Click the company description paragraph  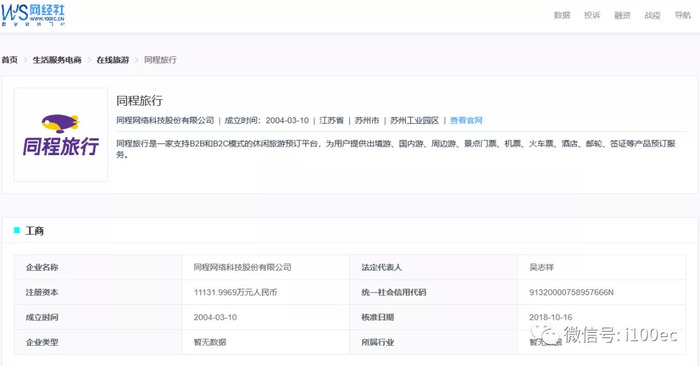tap(396, 149)
